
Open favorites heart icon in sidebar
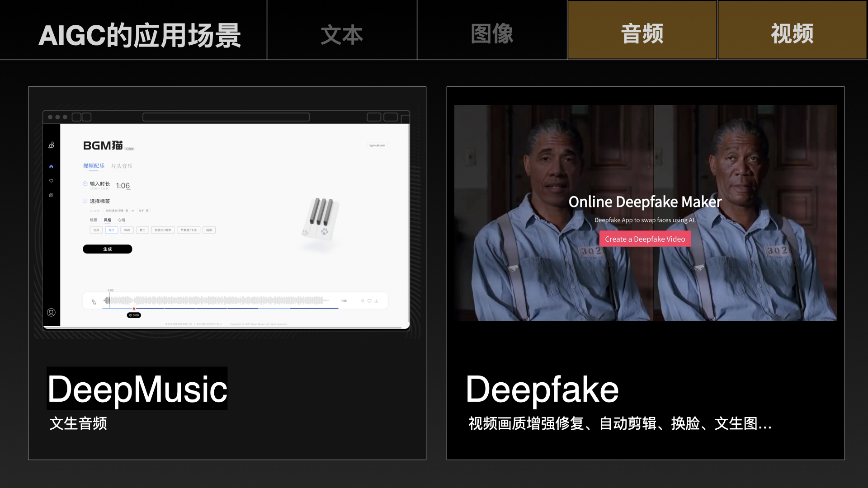[x=51, y=181]
